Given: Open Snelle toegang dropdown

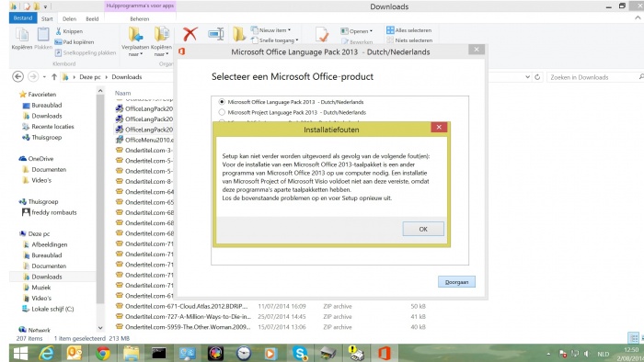Looking at the screenshot, I should (x=275, y=40).
